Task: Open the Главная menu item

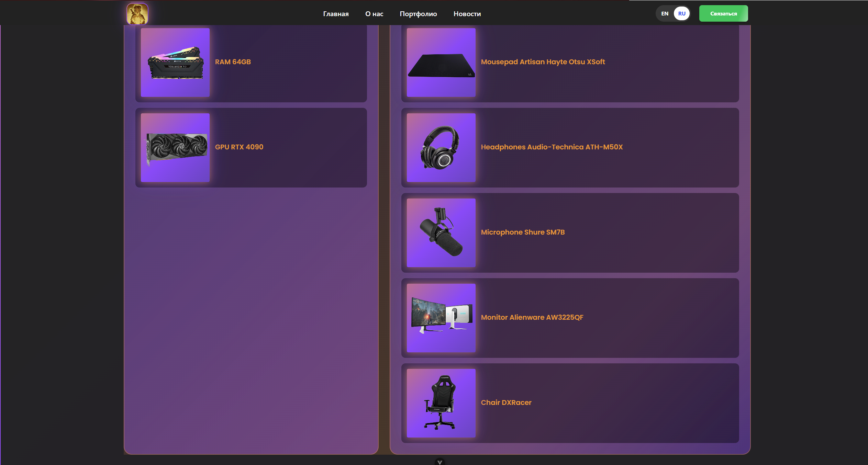Action: click(x=336, y=14)
